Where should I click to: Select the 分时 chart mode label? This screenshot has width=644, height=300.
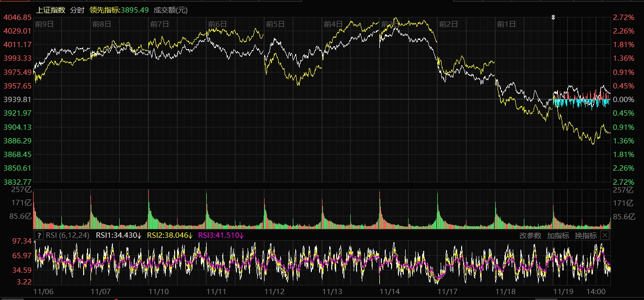point(77,10)
